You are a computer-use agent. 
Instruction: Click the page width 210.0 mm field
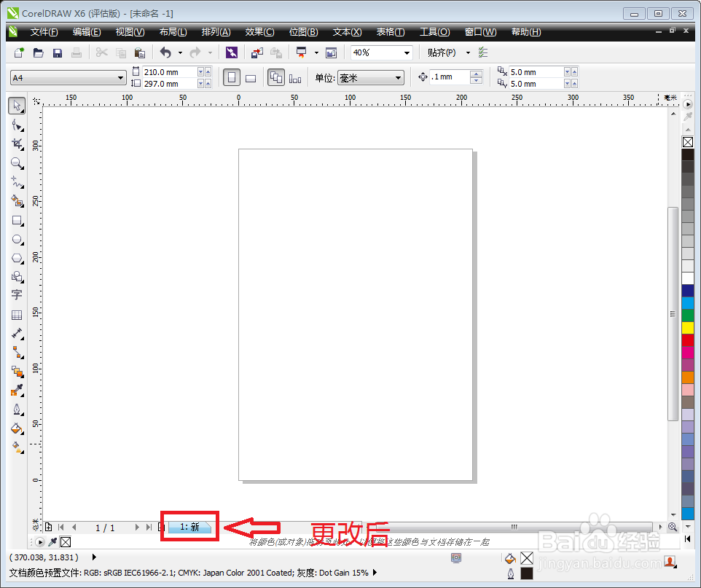click(170, 72)
